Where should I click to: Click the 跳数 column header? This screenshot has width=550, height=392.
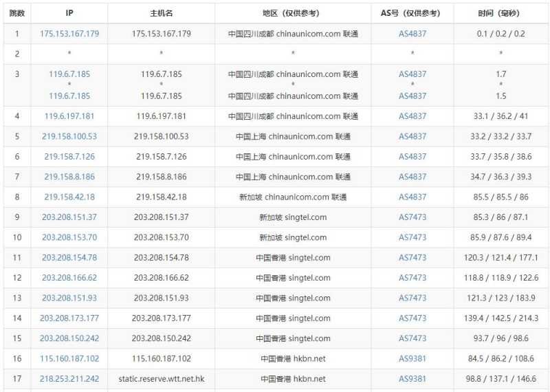16,13
